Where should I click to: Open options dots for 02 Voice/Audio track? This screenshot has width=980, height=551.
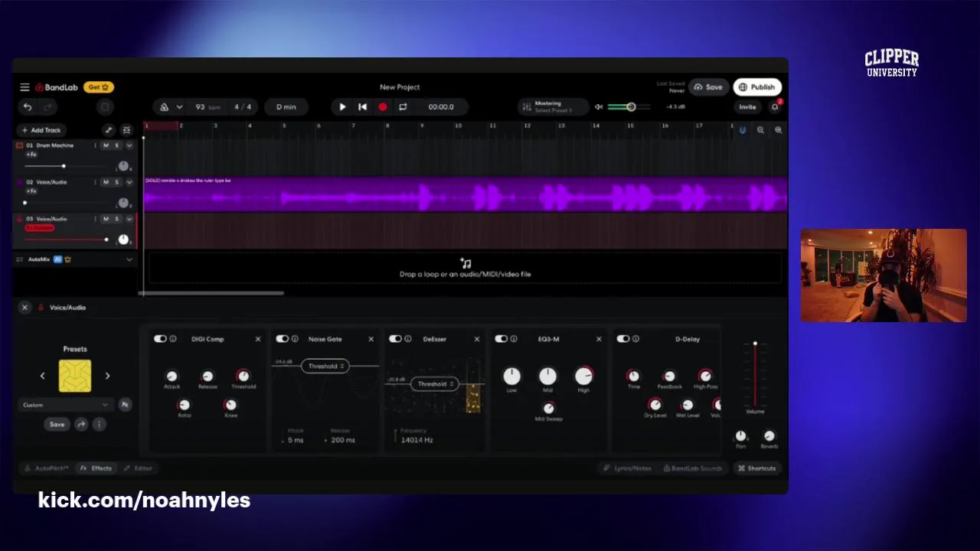pyautogui.click(x=95, y=182)
